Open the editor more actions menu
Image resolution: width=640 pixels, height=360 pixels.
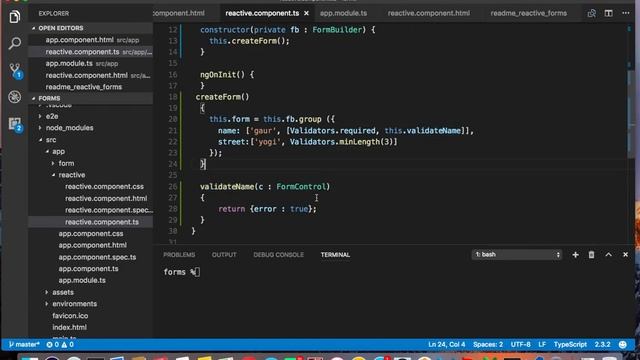626,13
